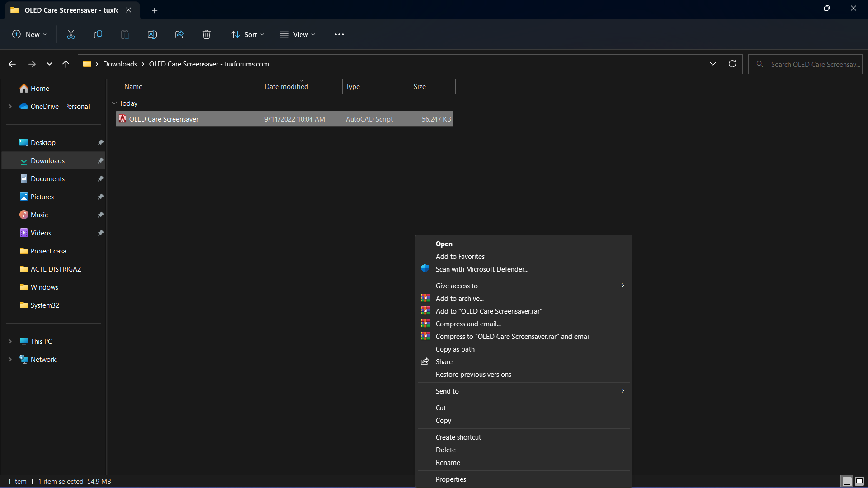Click the Downloads breadcrumb in address bar
This screenshot has width=868, height=488.
(x=120, y=64)
